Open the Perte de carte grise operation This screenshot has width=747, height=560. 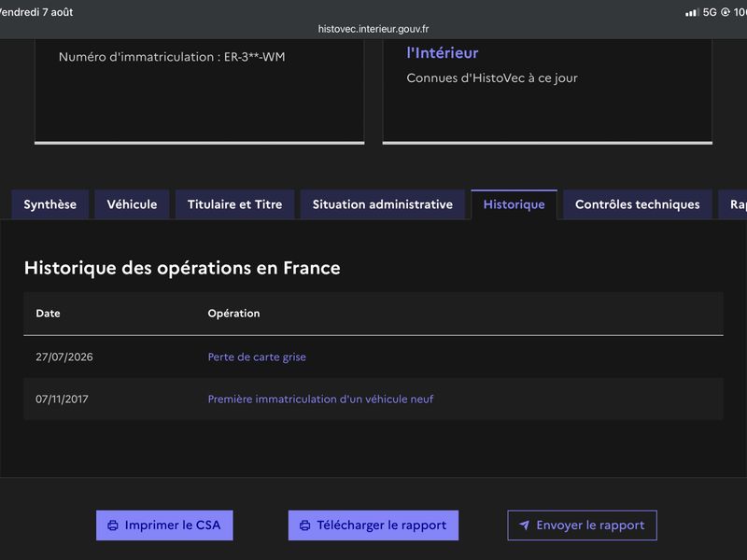click(257, 357)
